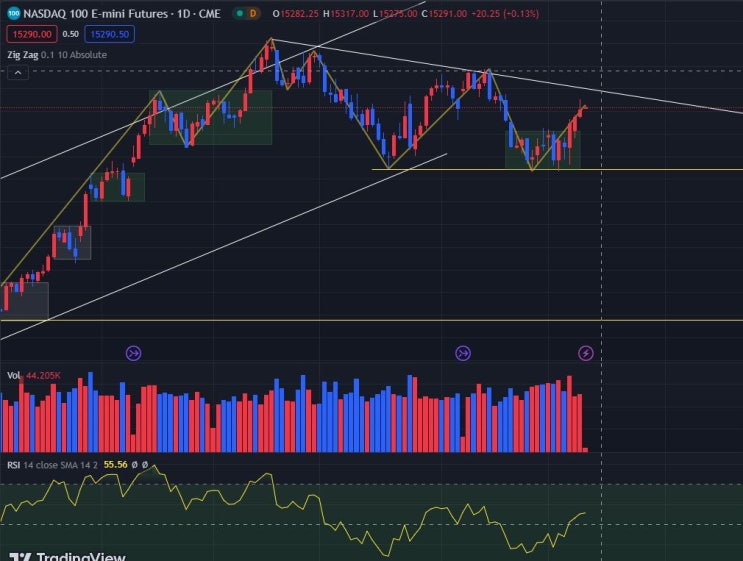Click the 0.50 spread value
Screen dimensions: 743x561
point(71,34)
